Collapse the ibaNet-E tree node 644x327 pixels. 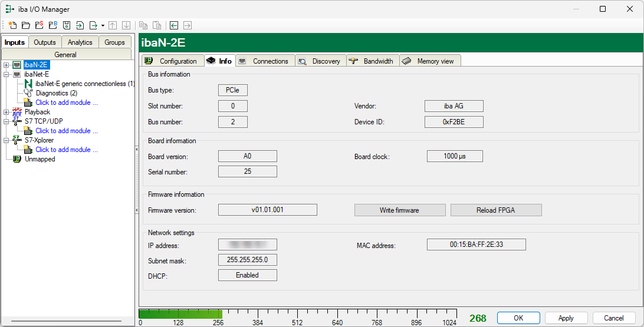(x=6, y=74)
